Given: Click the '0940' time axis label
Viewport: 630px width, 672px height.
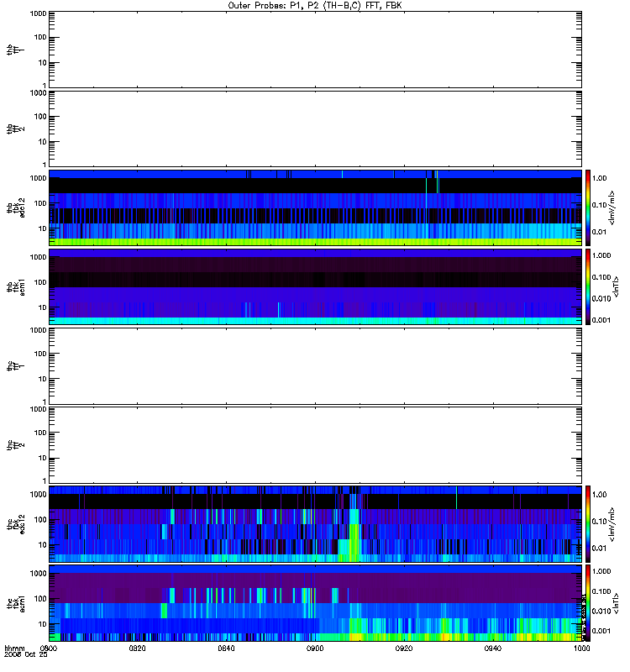Looking at the screenshot, I should click(x=493, y=648).
